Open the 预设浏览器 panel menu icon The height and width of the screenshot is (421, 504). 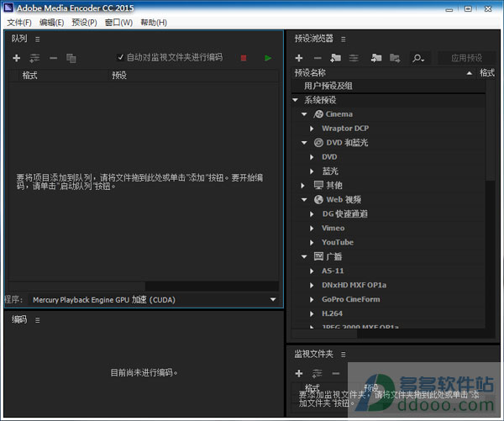(x=344, y=39)
